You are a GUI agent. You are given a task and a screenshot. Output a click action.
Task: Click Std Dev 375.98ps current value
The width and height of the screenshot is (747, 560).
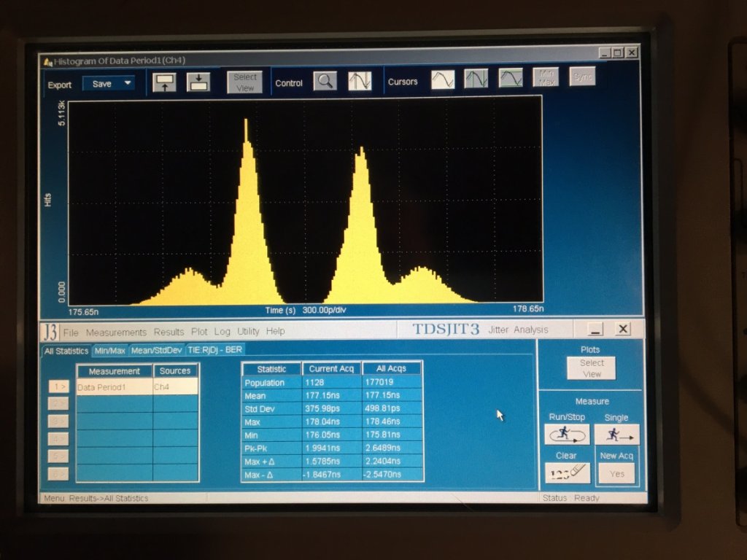coord(332,408)
